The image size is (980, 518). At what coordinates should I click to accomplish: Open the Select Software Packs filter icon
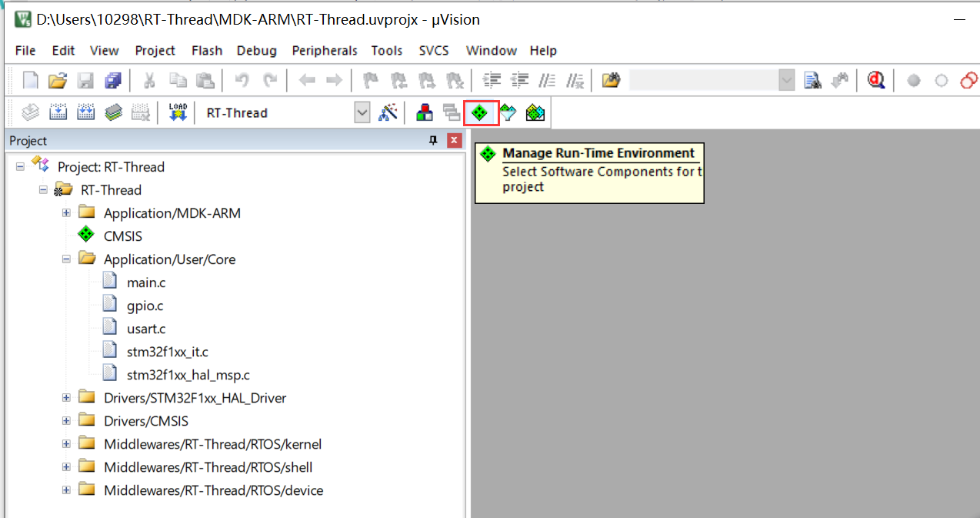click(508, 112)
